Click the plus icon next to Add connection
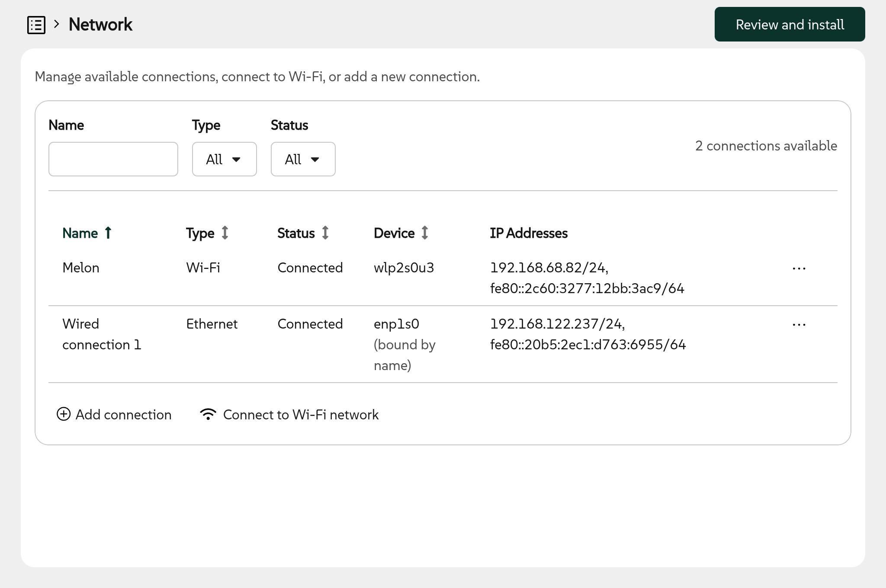Screen dimensions: 886x588 [x=64, y=414]
